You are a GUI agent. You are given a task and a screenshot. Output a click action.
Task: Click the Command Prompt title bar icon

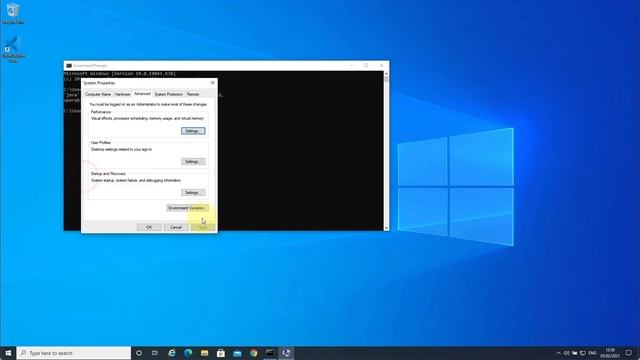(69, 66)
